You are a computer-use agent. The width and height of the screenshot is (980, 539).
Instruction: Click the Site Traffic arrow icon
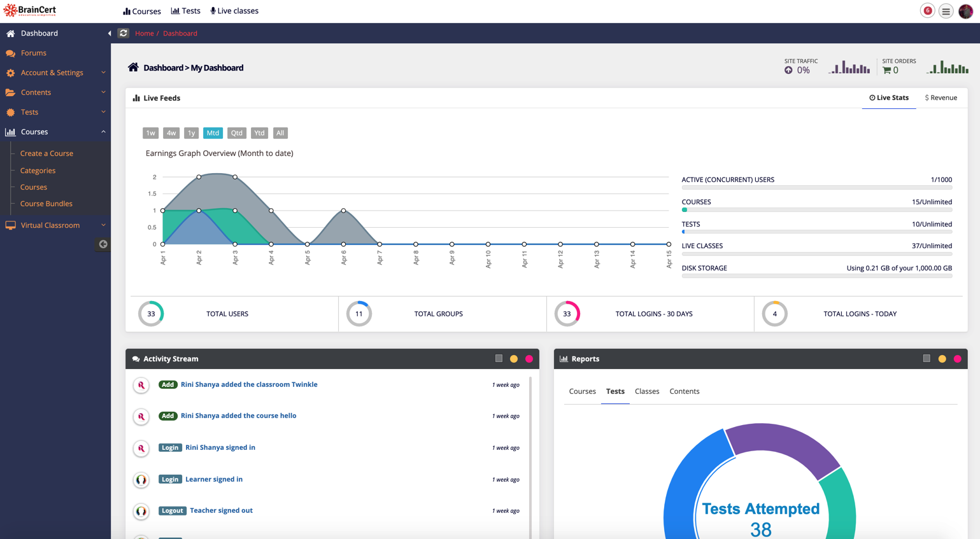pos(790,71)
